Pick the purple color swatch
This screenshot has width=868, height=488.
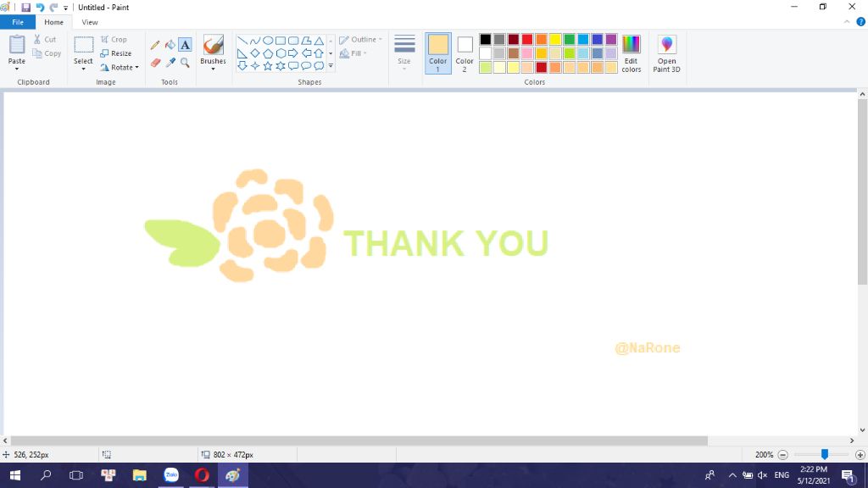pyautogui.click(x=611, y=39)
